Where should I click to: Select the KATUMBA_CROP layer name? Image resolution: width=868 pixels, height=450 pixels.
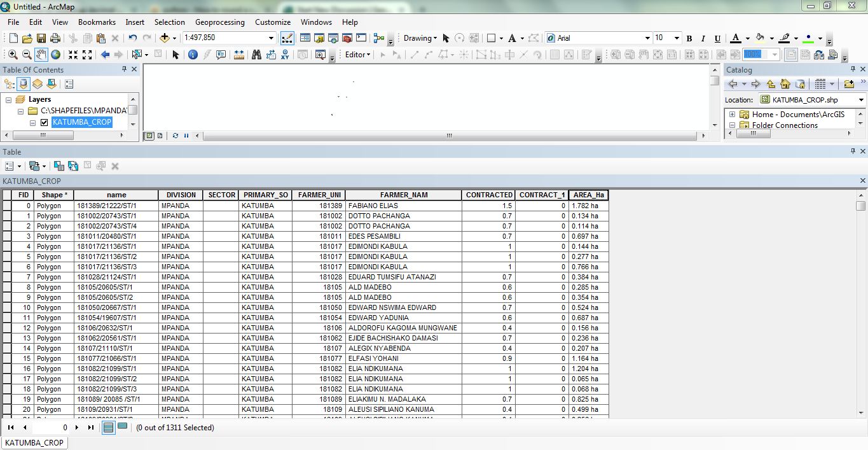(x=82, y=122)
